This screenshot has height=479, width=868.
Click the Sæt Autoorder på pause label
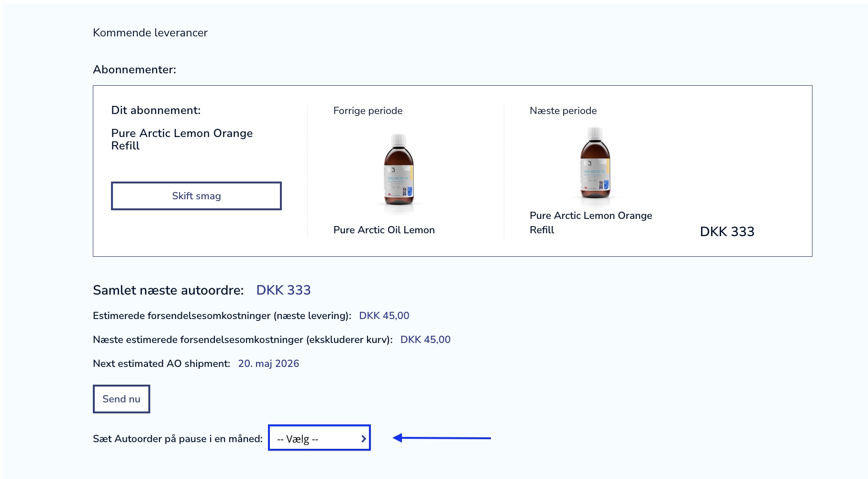[178, 439]
